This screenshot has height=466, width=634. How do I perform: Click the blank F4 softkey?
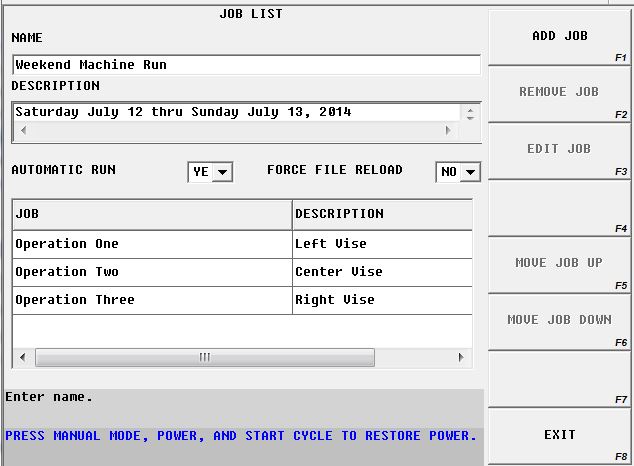(x=559, y=208)
